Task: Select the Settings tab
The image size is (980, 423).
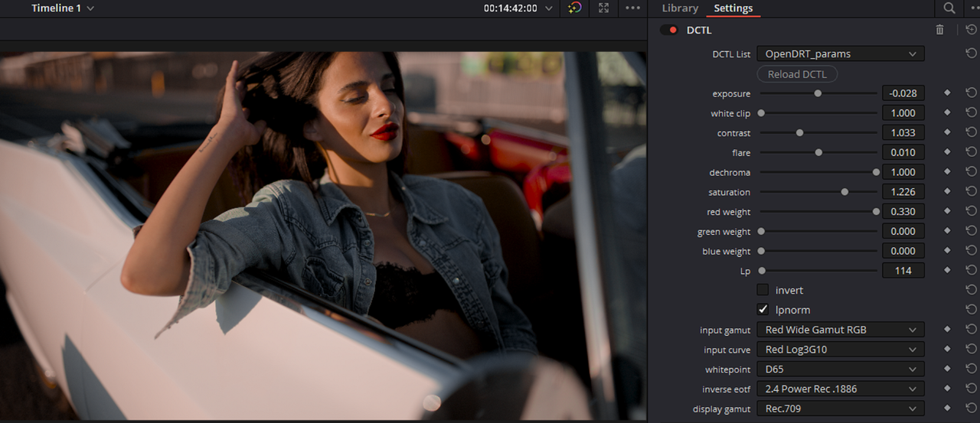Action: coord(733,8)
